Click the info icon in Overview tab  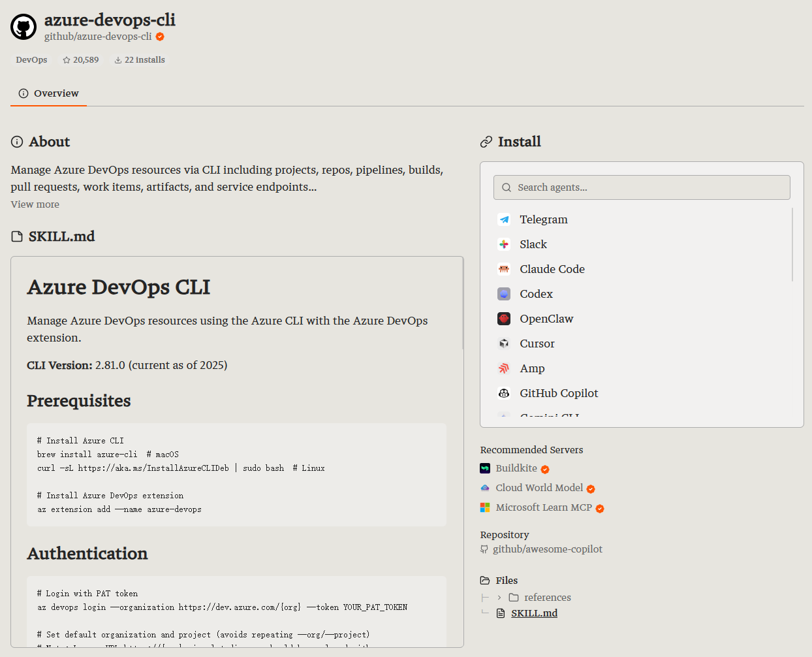pyautogui.click(x=23, y=93)
